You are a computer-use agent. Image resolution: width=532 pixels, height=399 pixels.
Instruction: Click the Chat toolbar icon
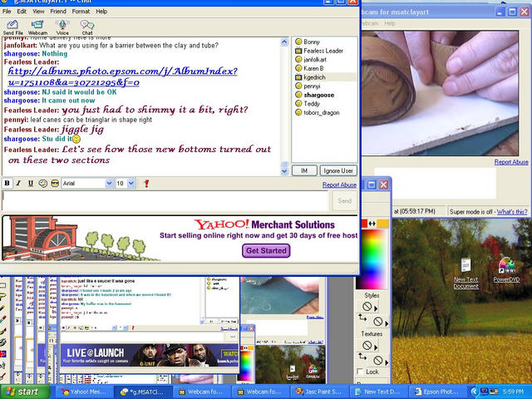pyautogui.click(x=87, y=27)
